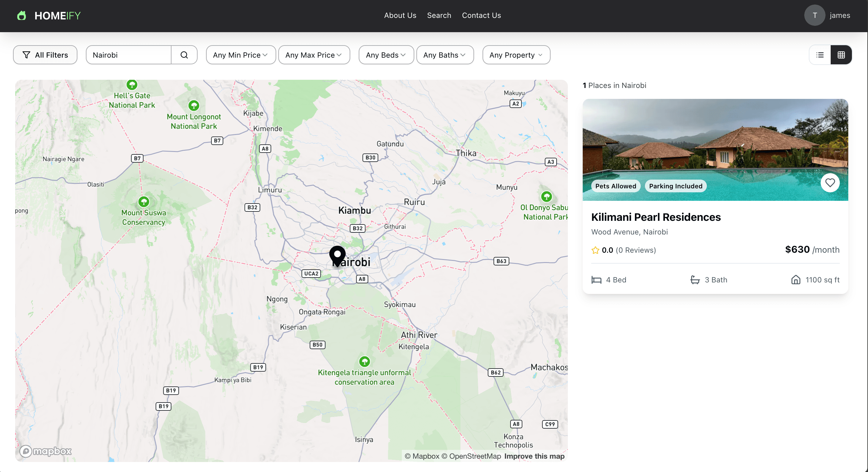The image size is (868, 472).
Task: Open Kilimani Pearl Residences listing title
Action: (x=656, y=217)
